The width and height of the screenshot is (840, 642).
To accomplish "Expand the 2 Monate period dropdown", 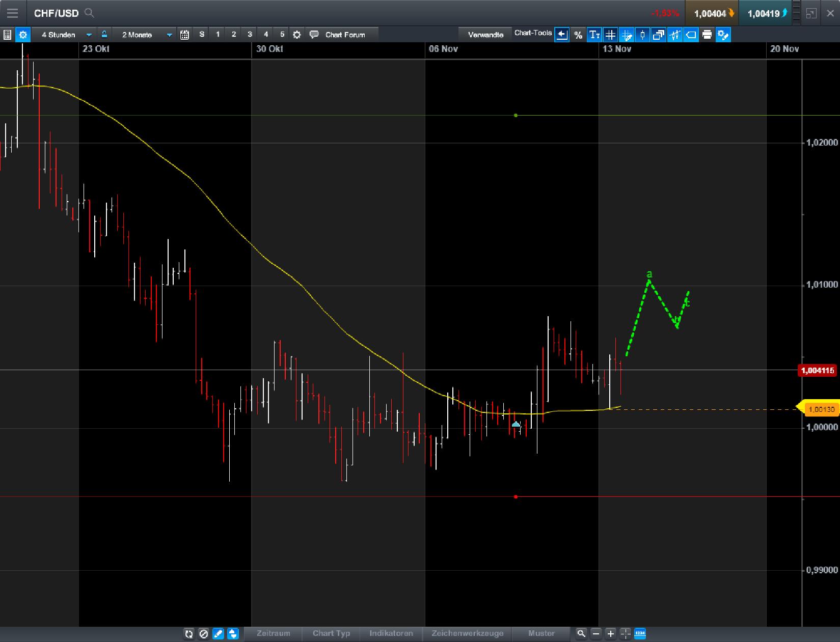I will coord(145,35).
